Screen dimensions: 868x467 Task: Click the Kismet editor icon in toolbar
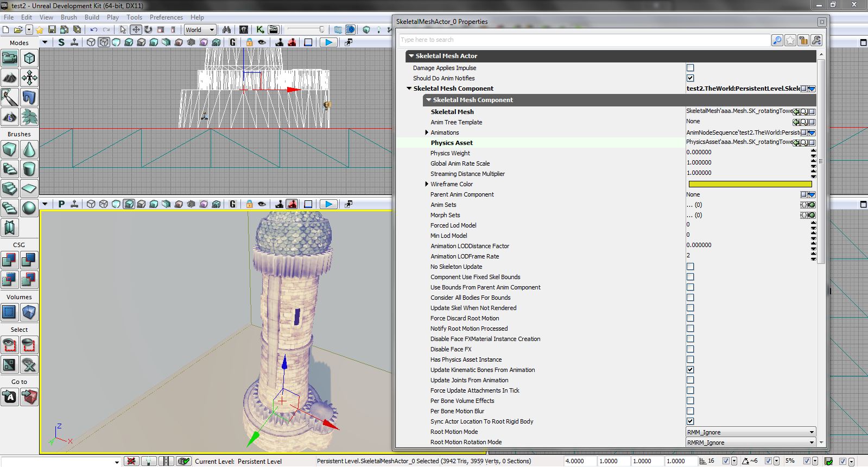click(260, 30)
